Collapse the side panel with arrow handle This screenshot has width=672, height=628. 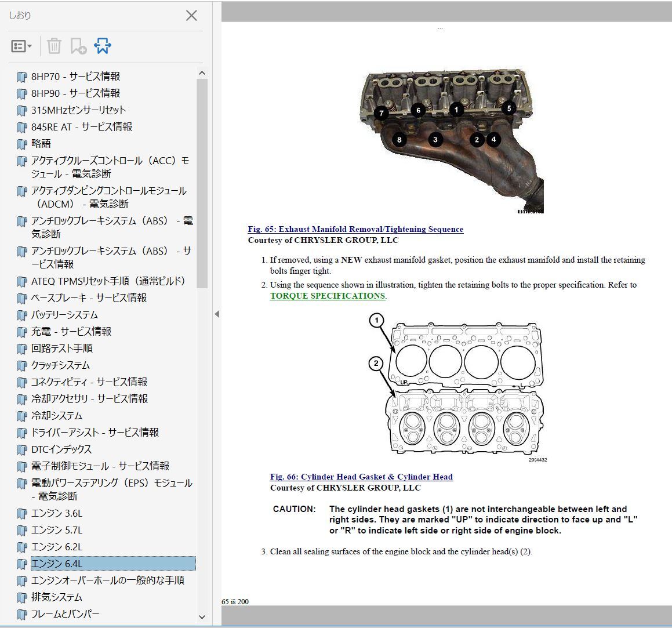click(217, 314)
